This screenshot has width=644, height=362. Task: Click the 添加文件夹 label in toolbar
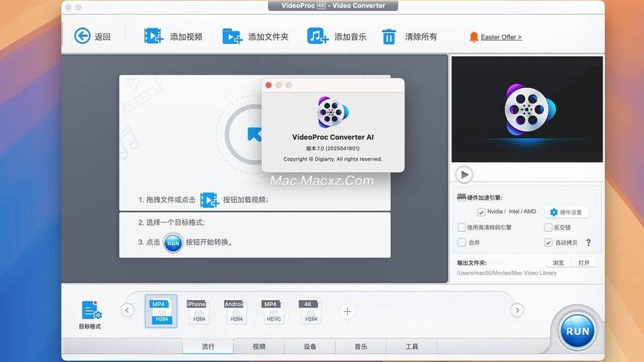pyautogui.click(x=268, y=37)
